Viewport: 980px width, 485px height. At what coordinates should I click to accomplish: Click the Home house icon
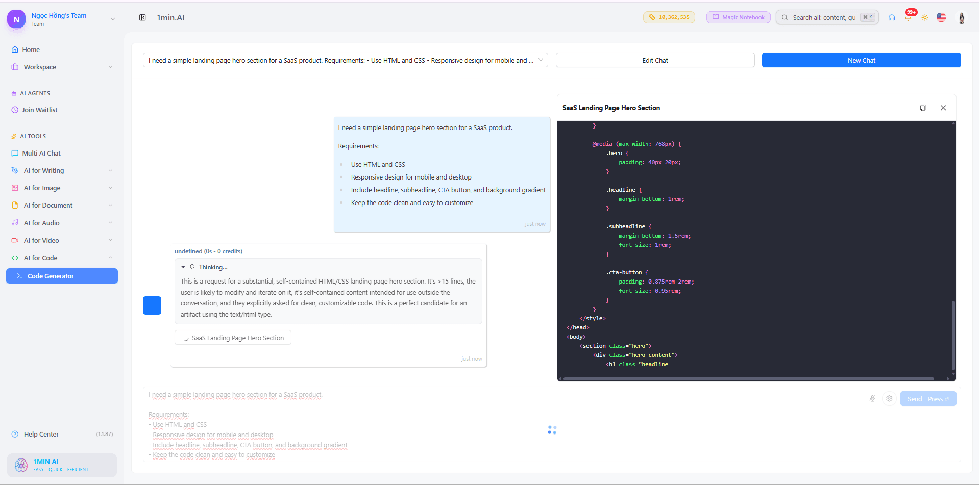pyautogui.click(x=15, y=49)
